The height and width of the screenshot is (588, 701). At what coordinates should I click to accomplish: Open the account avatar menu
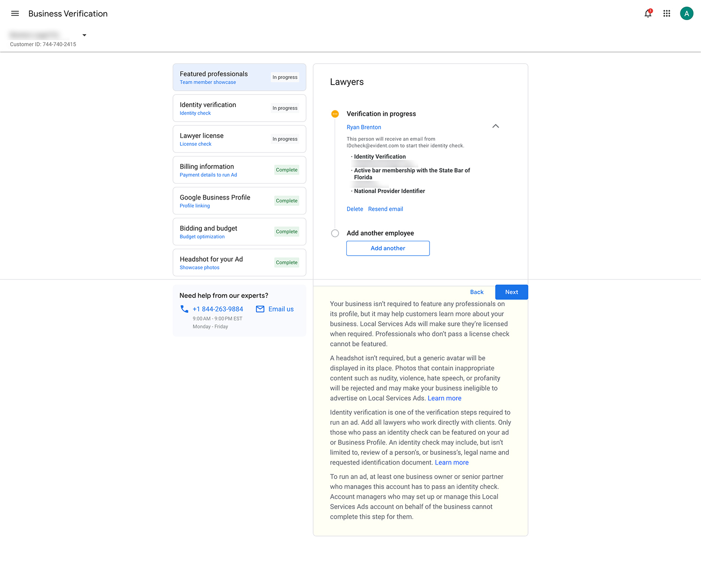tap(686, 14)
